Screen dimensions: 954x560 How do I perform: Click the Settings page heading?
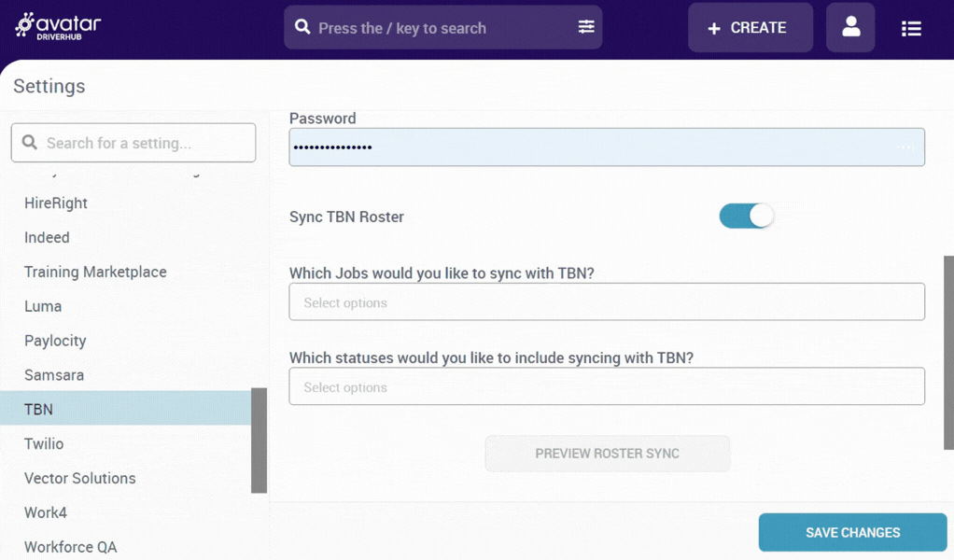coord(49,87)
